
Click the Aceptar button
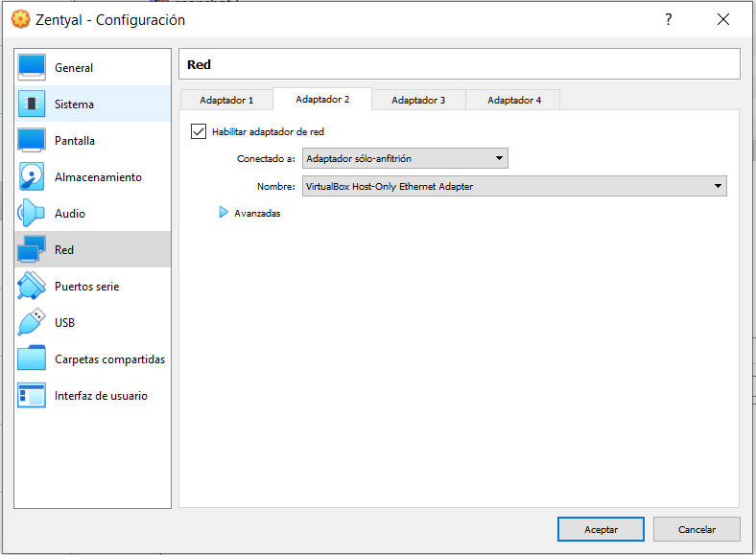click(601, 529)
